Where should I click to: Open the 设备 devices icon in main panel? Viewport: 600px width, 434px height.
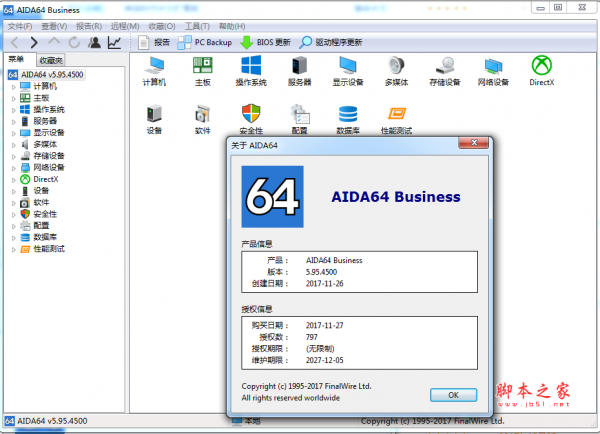[x=155, y=119]
